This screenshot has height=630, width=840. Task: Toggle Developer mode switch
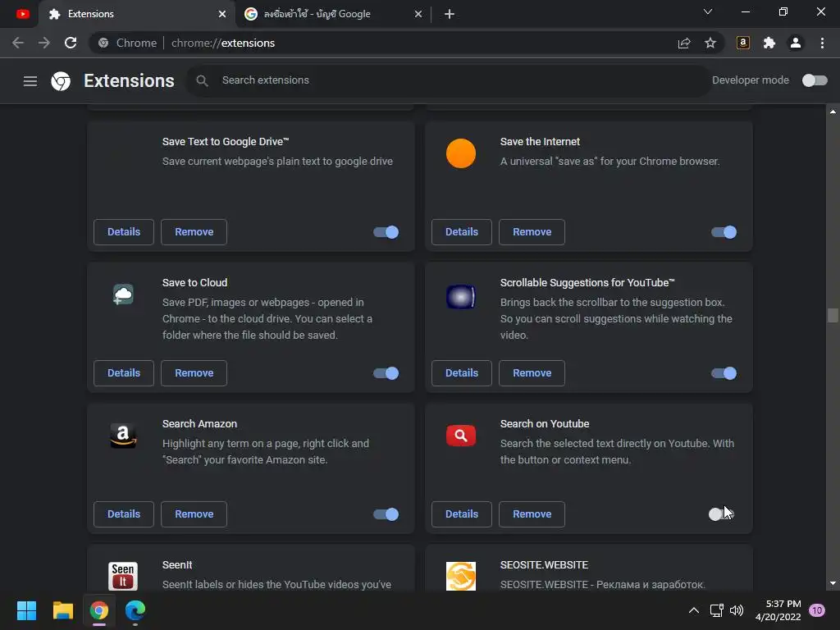815,80
